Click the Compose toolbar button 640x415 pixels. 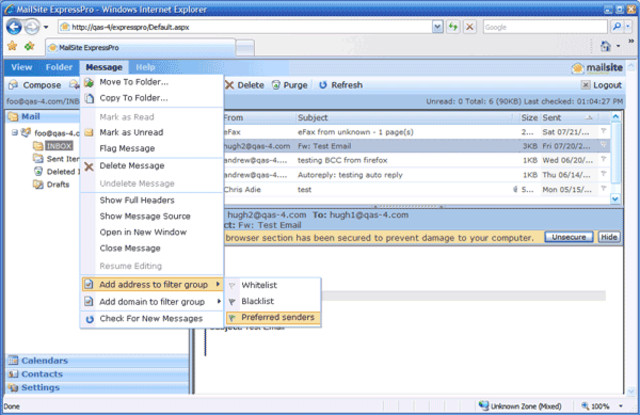click(x=35, y=85)
